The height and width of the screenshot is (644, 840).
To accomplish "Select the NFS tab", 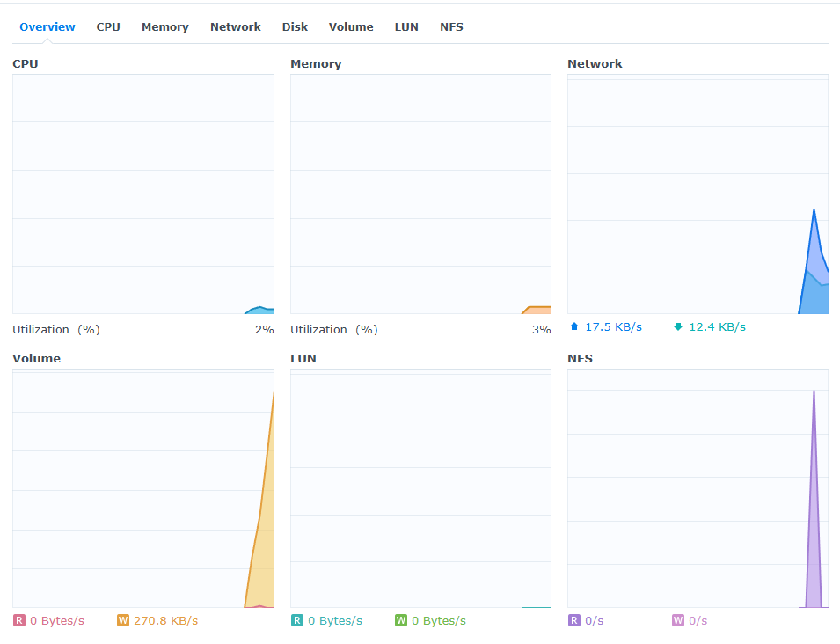I will pos(451,26).
